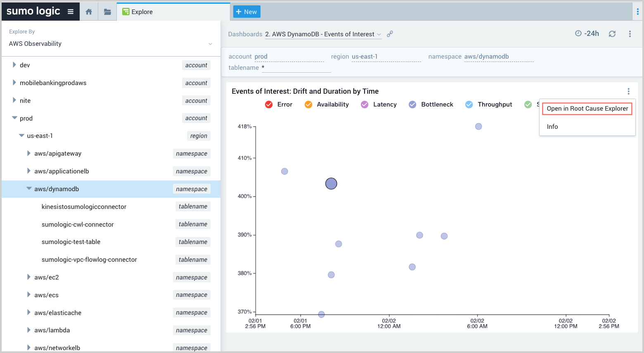Image resolution: width=644 pixels, height=353 pixels.
Task: Click the panel title Events of Interest
Action: (305, 91)
